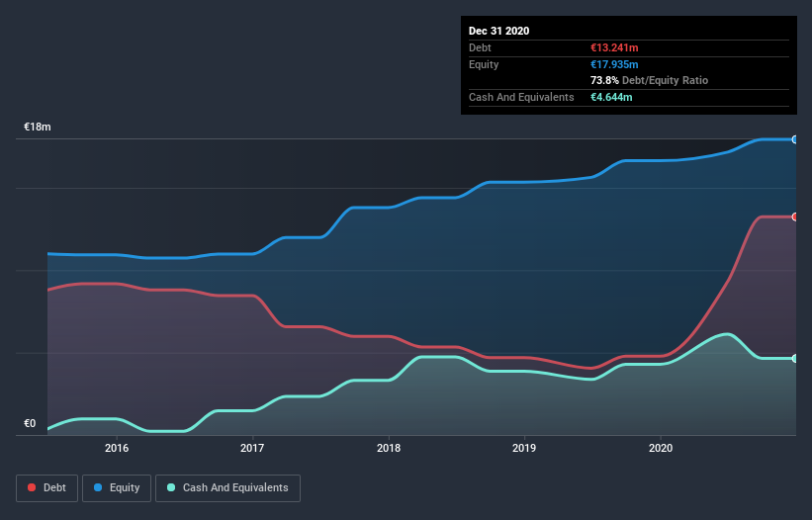812x520 pixels.
Task: Select the Equity endpoint marker on chart
Action: (795, 139)
